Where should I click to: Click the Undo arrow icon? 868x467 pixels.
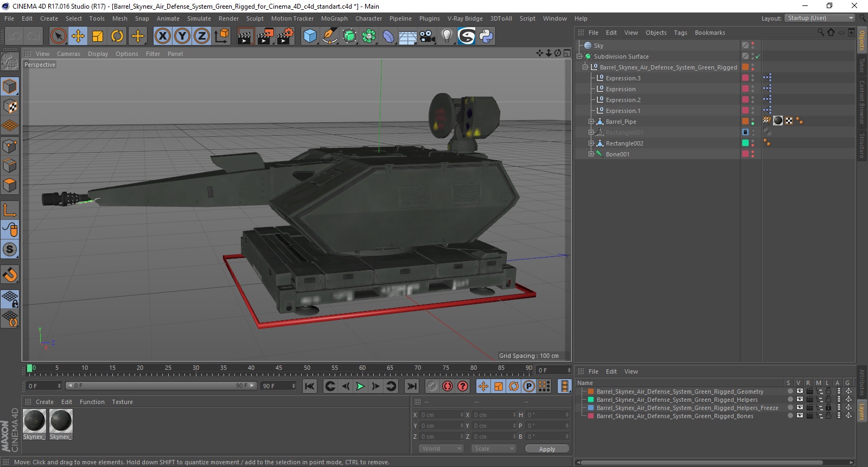click(x=15, y=36)
